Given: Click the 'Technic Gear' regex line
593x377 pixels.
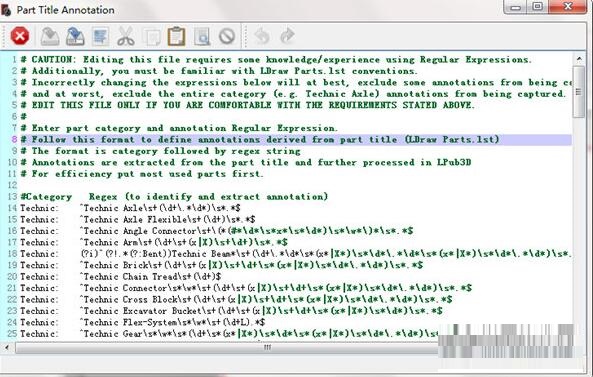Looking at the screenshot, I should (229, 334).
